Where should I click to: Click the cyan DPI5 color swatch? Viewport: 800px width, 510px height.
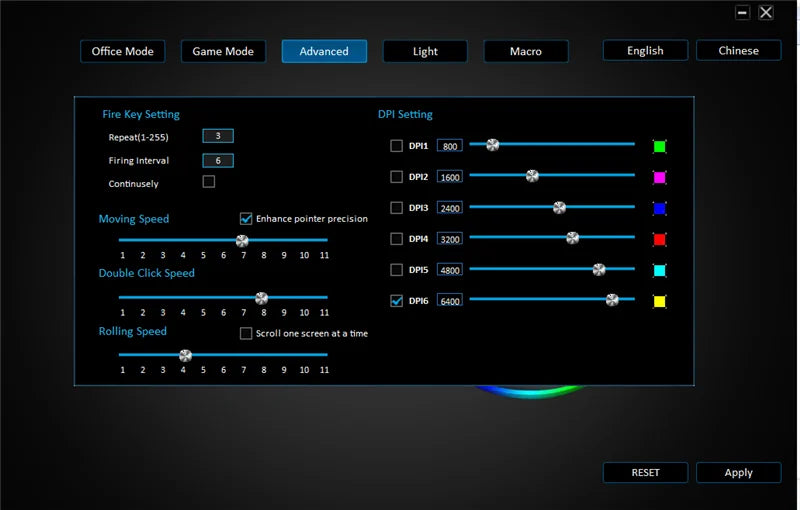659,270
